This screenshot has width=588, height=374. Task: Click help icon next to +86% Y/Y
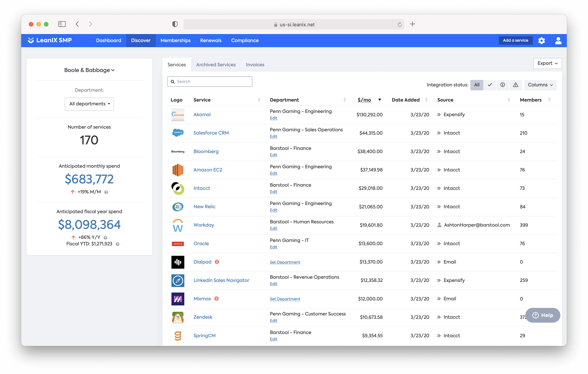pyautogui.click(x=105, y=237)
